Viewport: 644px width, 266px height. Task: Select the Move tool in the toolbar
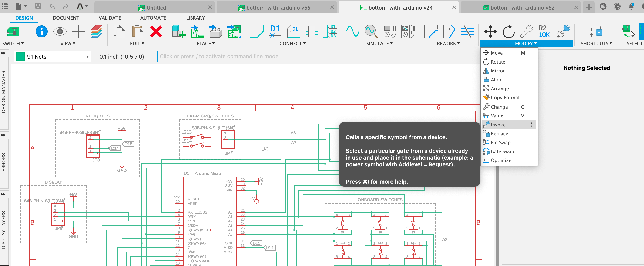tap(490, 32)
